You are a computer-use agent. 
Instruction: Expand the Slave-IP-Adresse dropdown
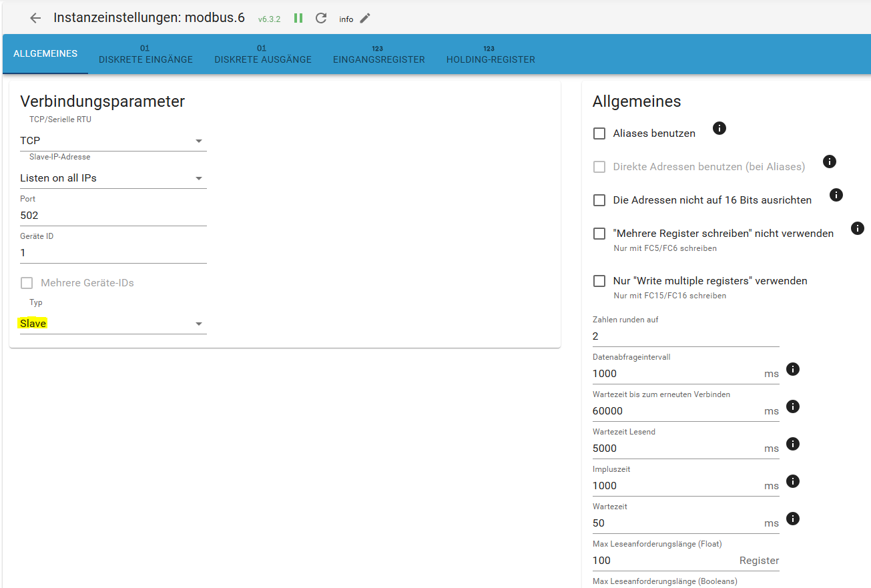click(113, 178)
